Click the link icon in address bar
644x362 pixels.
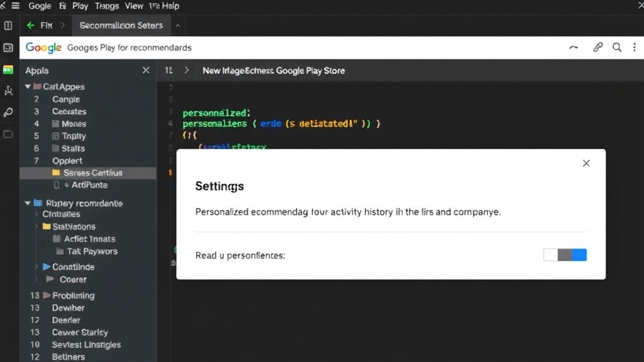(x=598, y=47)
